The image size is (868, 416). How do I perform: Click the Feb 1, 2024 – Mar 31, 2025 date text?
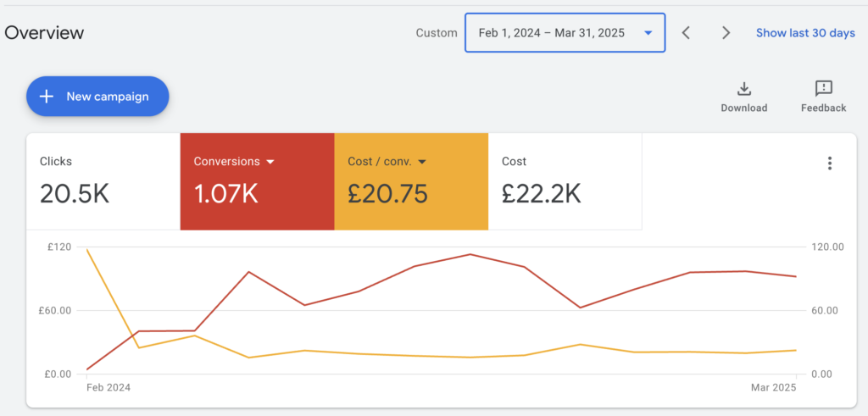click(551, 33)
